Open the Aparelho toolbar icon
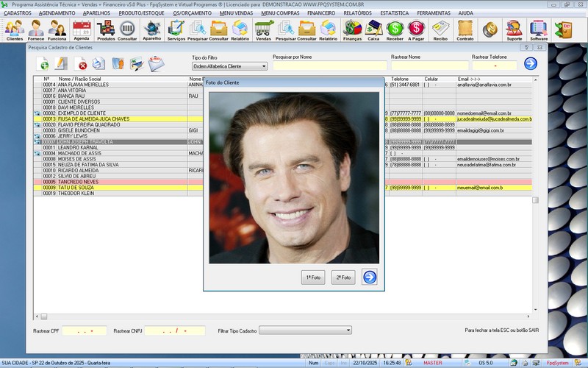Image resolution: width=588 pixels, height=368 pixels. coord(152,29)
